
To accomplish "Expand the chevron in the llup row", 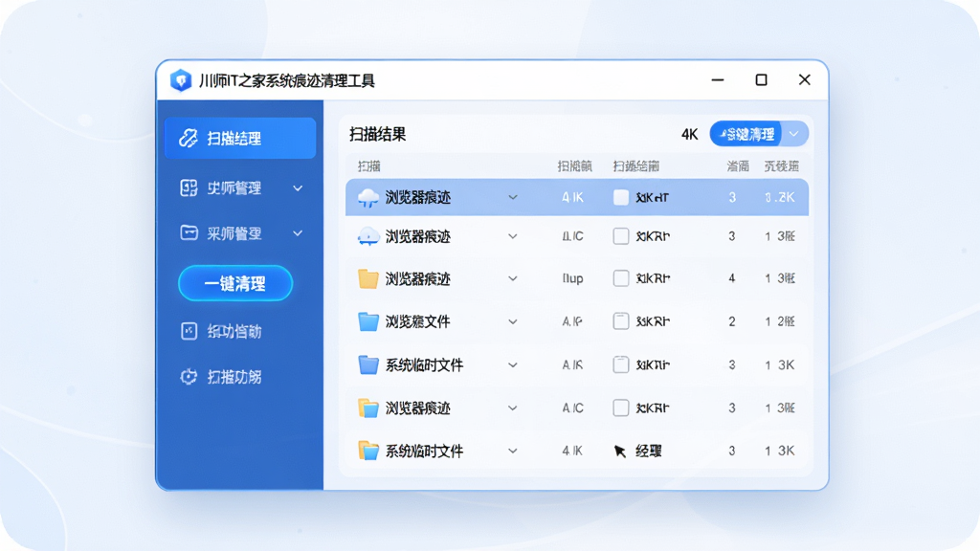I will click(513, 278).
